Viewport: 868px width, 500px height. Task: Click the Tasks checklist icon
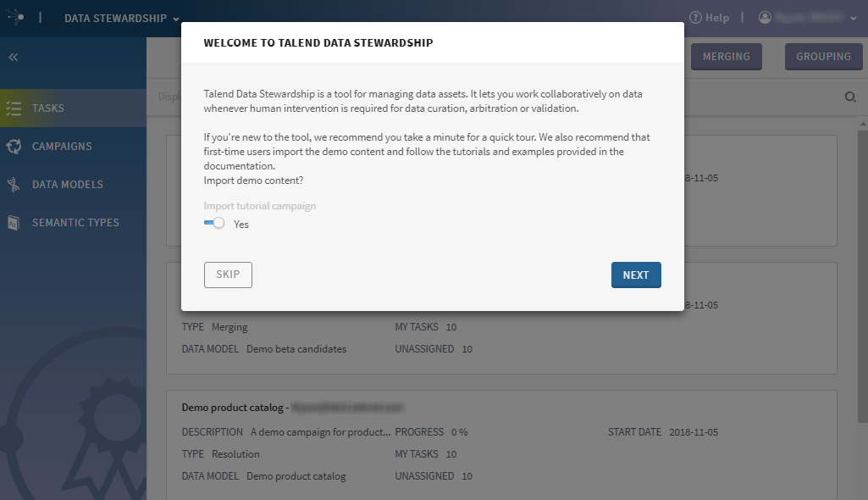coord(14,108)
